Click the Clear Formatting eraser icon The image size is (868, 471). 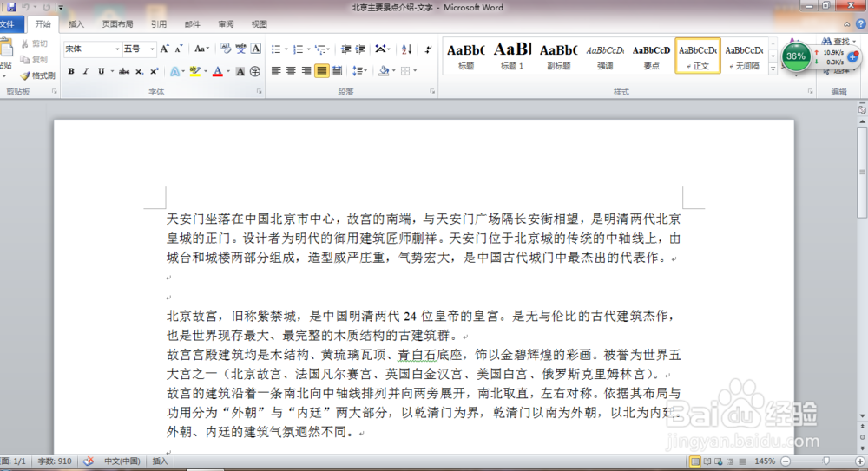click(x=226, y=49)
